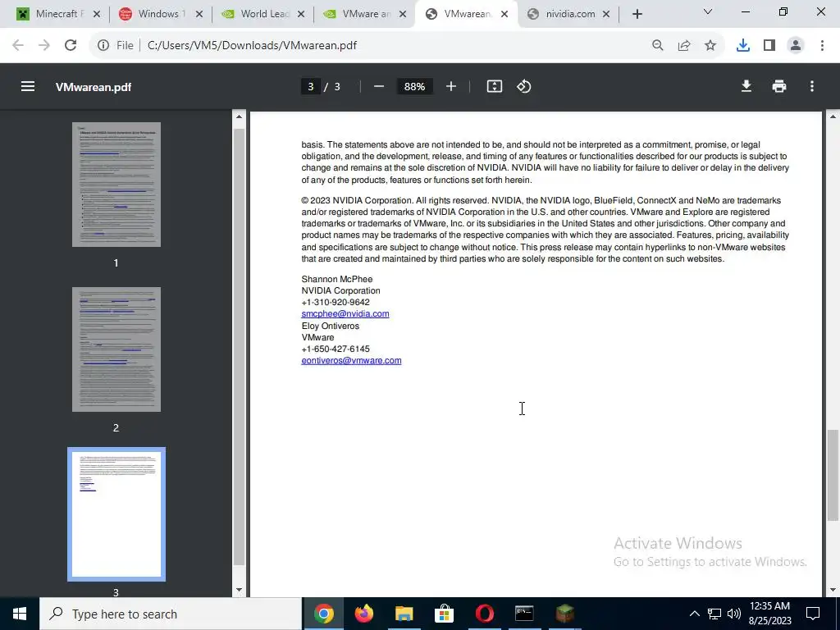This screenshot has width=840, height=630.
Task: Edit the 88% zoom level field
Action: 414,86
